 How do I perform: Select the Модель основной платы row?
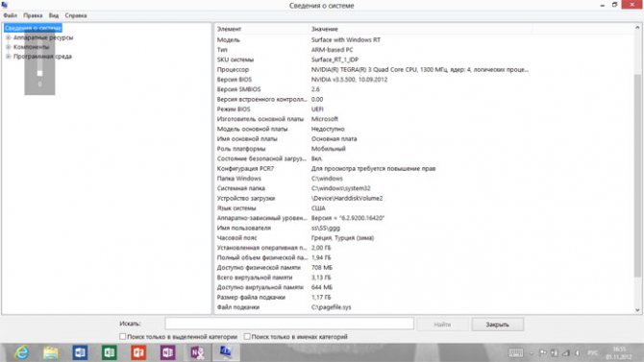tap(424, 129)
